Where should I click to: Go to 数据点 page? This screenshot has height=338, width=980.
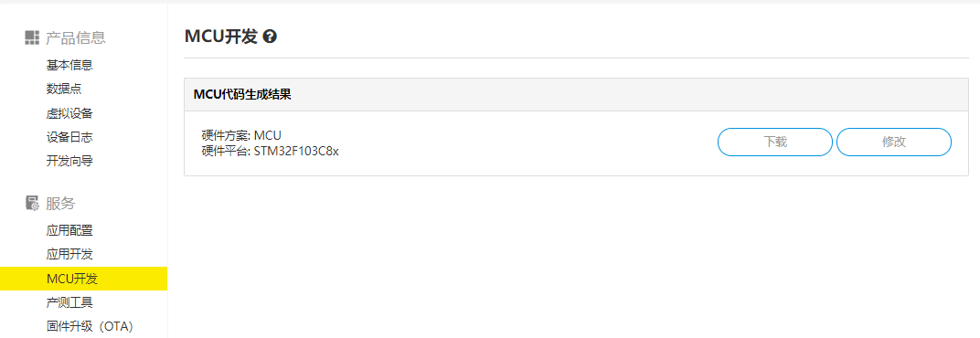tap(64, 90)
